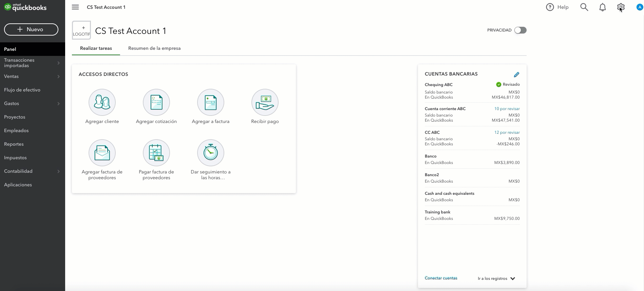This screenshot has width=644, height=291.
Task: Open the Training bank account
Action: click(x=438, y=212)
